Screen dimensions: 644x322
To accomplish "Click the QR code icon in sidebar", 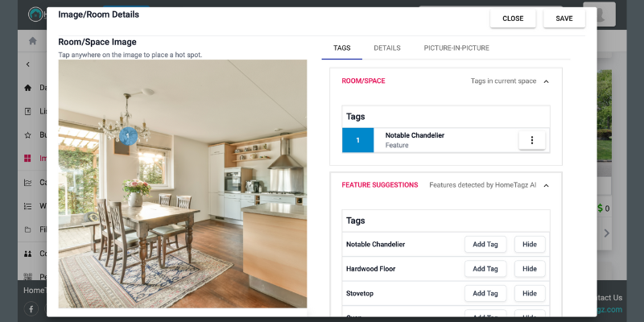I will tap(28, 277).
